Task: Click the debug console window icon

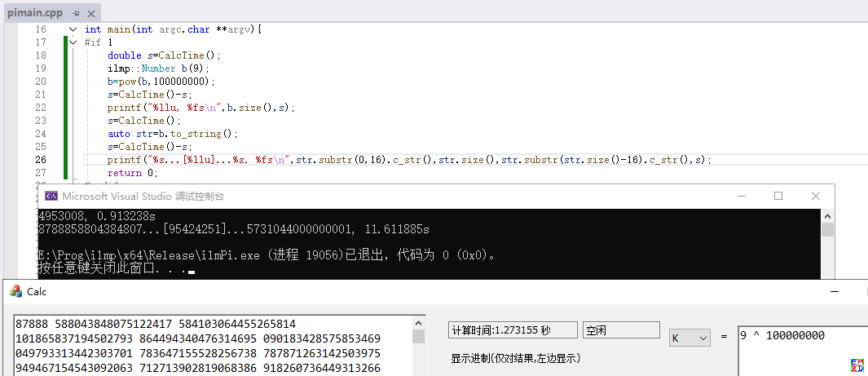Action: point(51,196)
